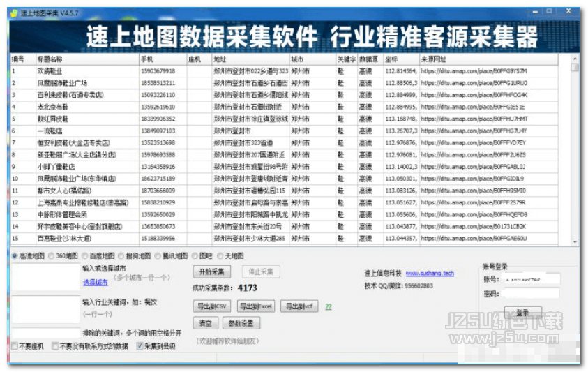Click phone number 18703666009 in row 11
Screen dimensions: 588x372
pyautogui.click(x=158, y=191)
